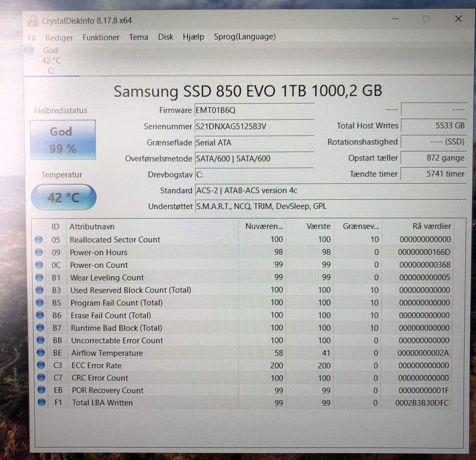Image resolution: width=476 pixels, height=460 pixels.
Task: Click status dot for Program Fail Count
Action: 40,303
